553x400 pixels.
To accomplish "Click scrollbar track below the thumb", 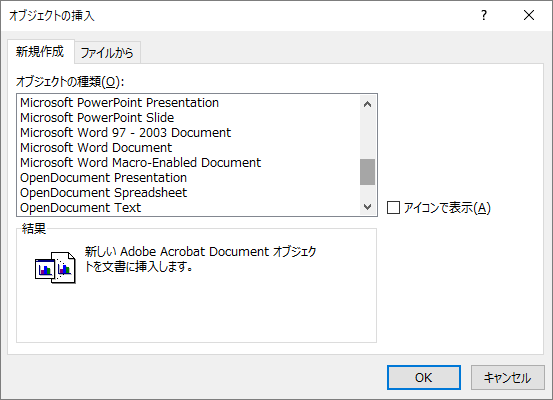I will (x=367, y=192).
